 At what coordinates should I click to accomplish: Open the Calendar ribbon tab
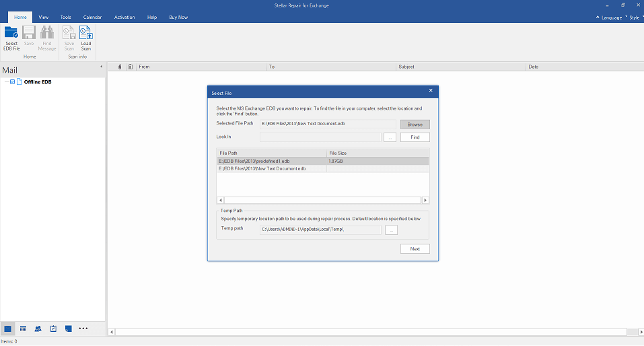pyautogui.click(x=92, y=18)
